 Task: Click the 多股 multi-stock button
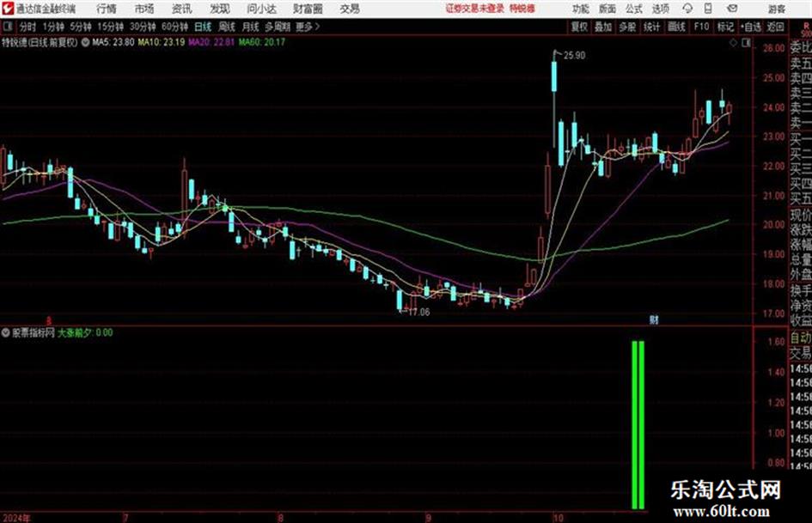(x=627, y=27)
